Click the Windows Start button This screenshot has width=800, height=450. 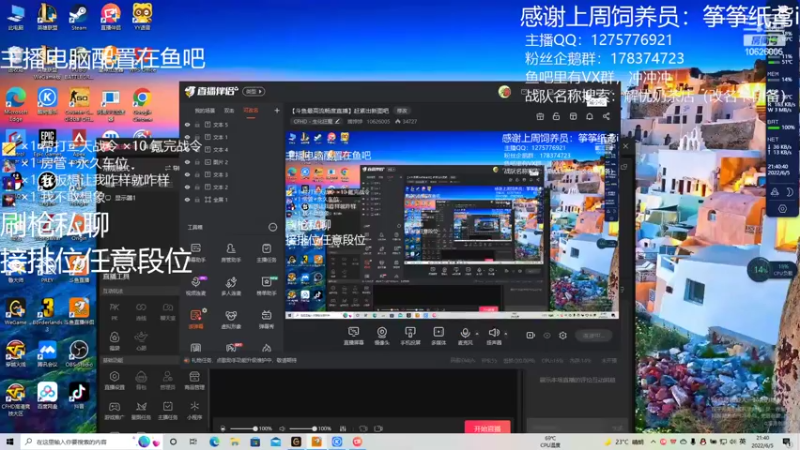pyautogui.click(x=9, y=441)
